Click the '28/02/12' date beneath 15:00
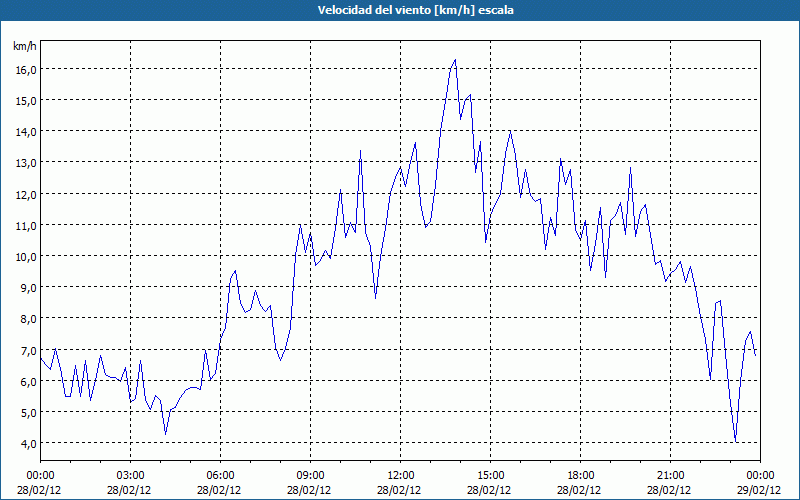This screenshot has height=500, width=800. click(x=489, y=490)
